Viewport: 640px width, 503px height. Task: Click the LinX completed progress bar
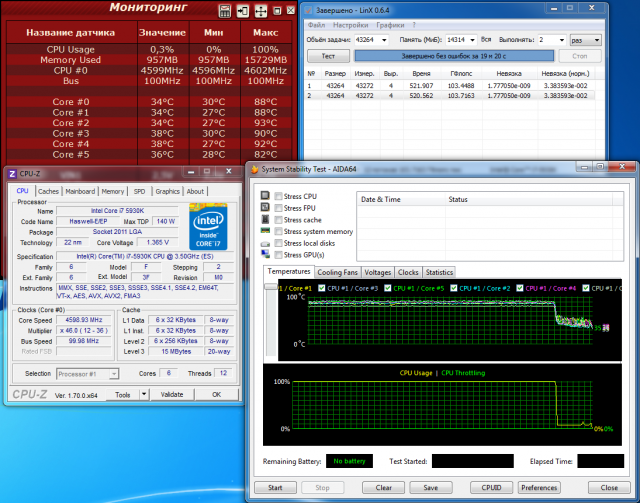[454, 56]
